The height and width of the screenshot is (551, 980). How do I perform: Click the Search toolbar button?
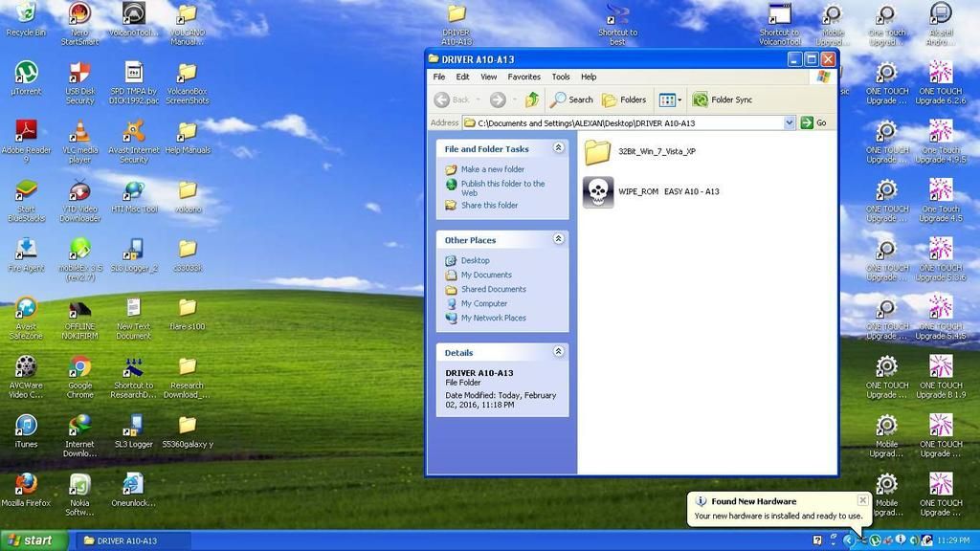(x=571, y=99)
